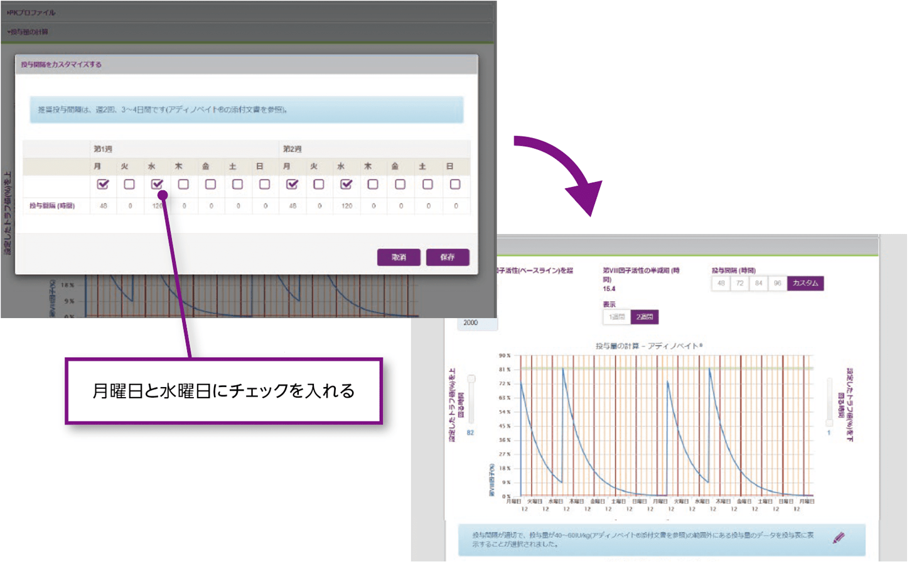Click the pencil edit icon in notice

[x=839, y=538]
